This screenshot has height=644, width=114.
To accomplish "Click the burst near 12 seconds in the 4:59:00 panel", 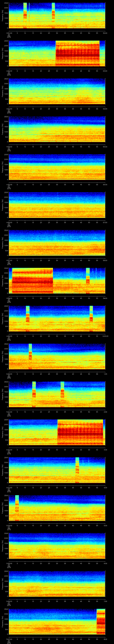I will (28, 317).
